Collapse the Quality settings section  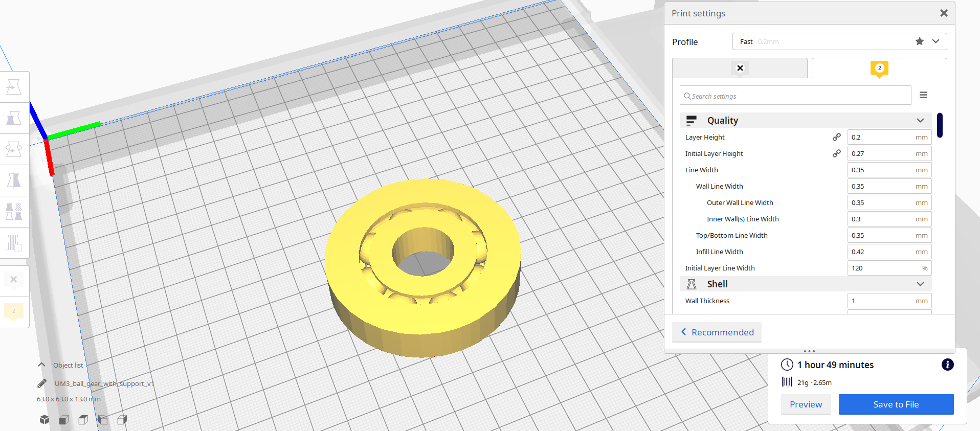pyautogui.click(x=806, y=120)
